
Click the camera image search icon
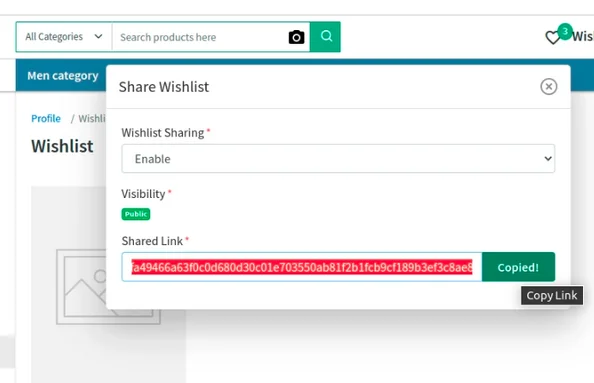click(x=296, y=37)
